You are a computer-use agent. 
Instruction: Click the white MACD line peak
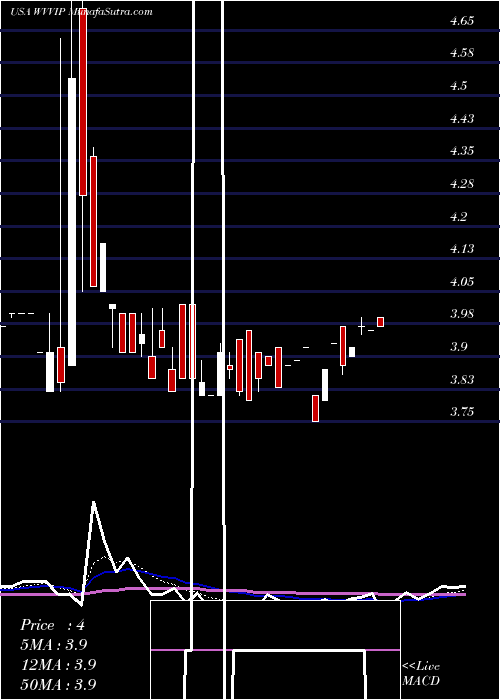94,503
